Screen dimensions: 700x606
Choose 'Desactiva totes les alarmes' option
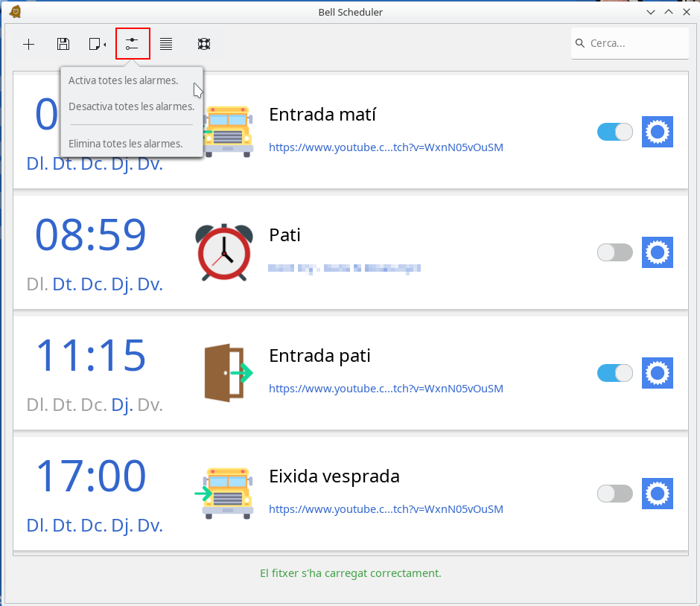131,106
